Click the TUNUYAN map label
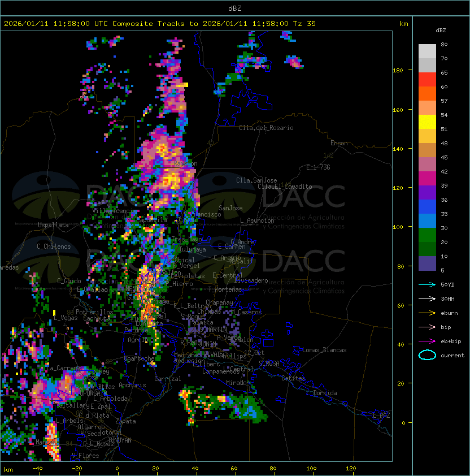The image size is (470, 476). [120, 440]
